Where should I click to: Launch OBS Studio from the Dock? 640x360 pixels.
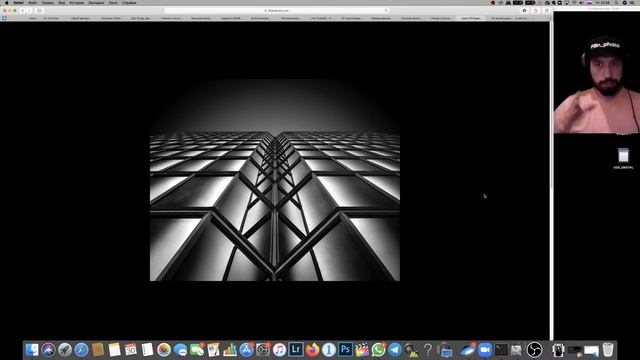534,350
